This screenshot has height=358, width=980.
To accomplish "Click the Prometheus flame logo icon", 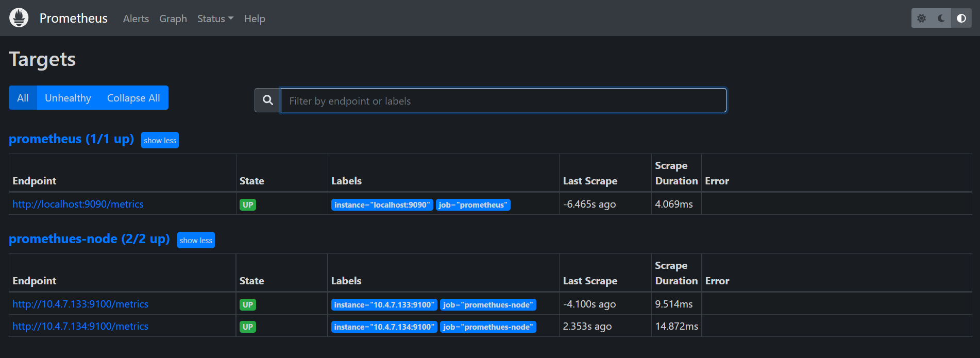I will pos(19,18).
